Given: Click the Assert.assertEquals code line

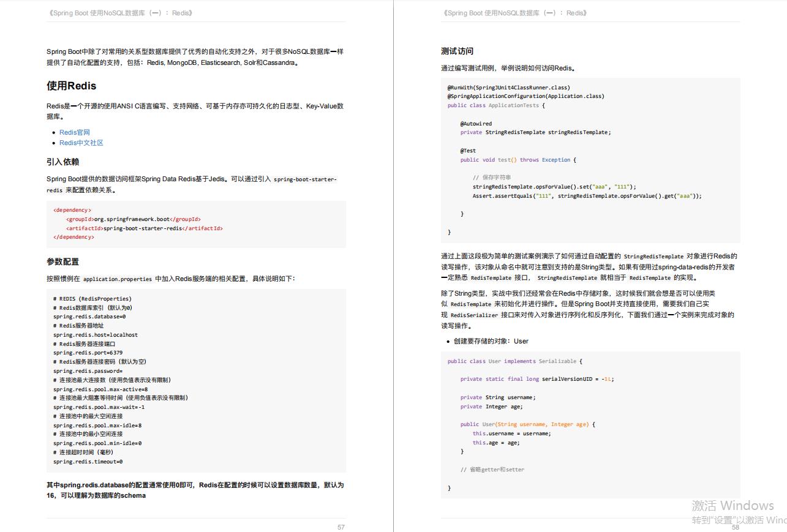Looking at the screenshot, I should [x=587, y=196].
